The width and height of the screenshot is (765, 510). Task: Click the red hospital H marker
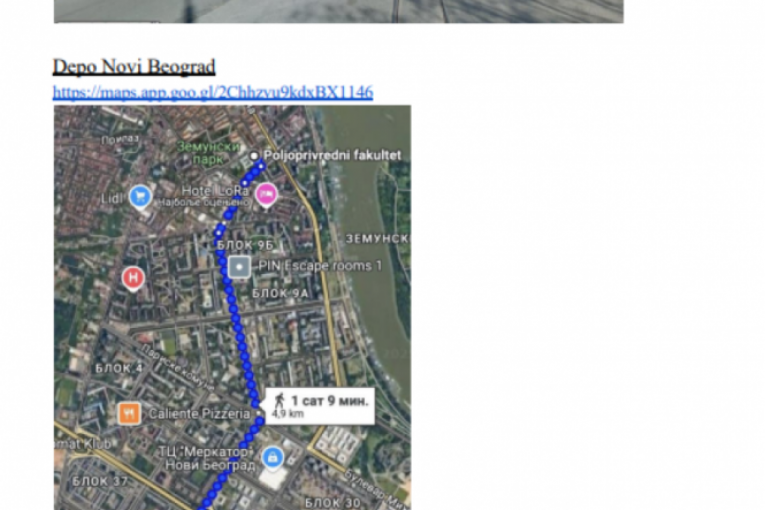point(133,279)
